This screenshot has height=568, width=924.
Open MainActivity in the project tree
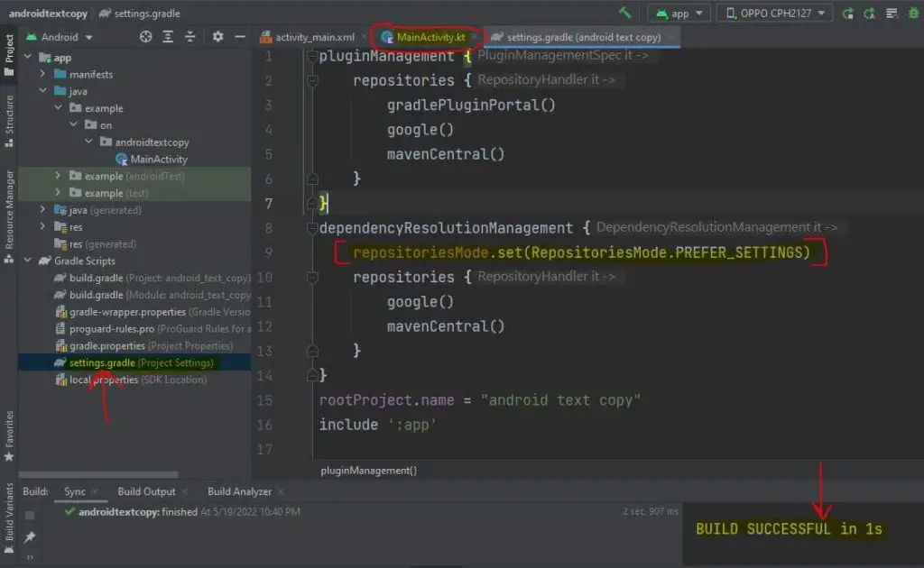[152, 159]
